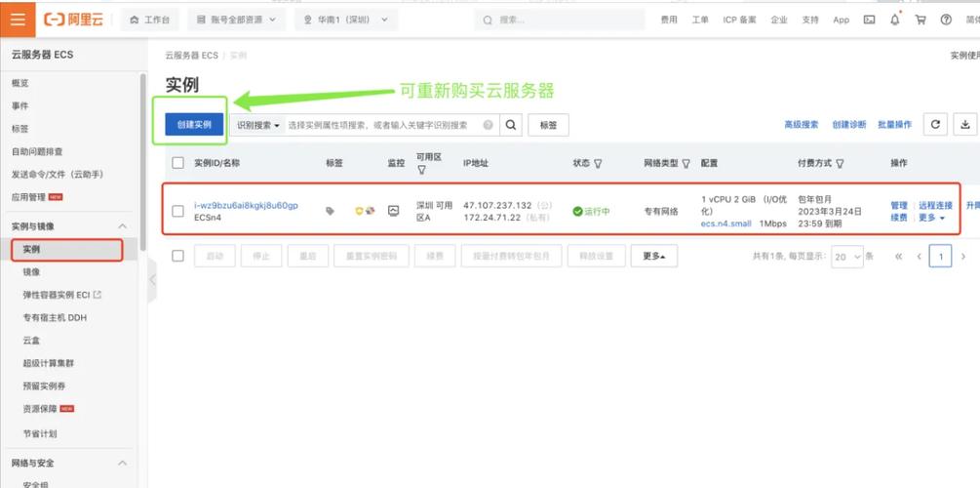This screenshot has width=980, height=488.
Task: Tick the bottom batch-action checkbox
Action: tap(178, 256)
